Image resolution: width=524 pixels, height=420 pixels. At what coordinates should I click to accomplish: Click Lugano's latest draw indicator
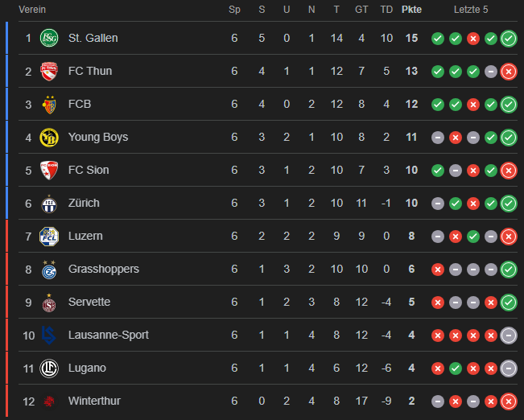coord(508,368)
